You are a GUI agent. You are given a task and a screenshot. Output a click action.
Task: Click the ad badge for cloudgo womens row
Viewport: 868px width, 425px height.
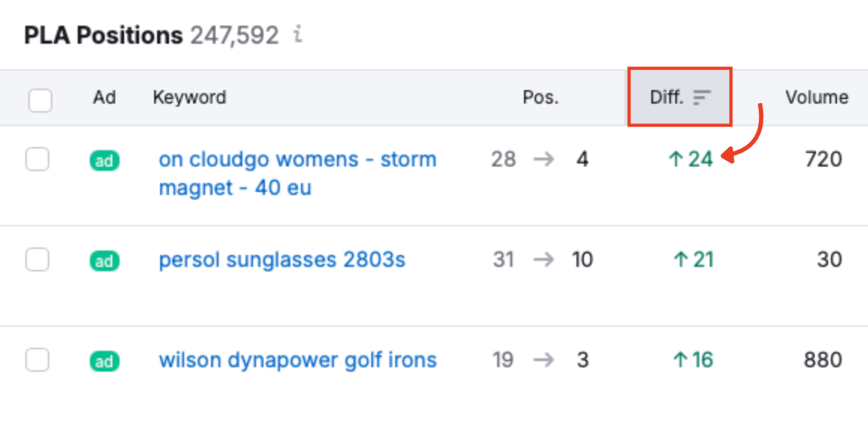104,161
